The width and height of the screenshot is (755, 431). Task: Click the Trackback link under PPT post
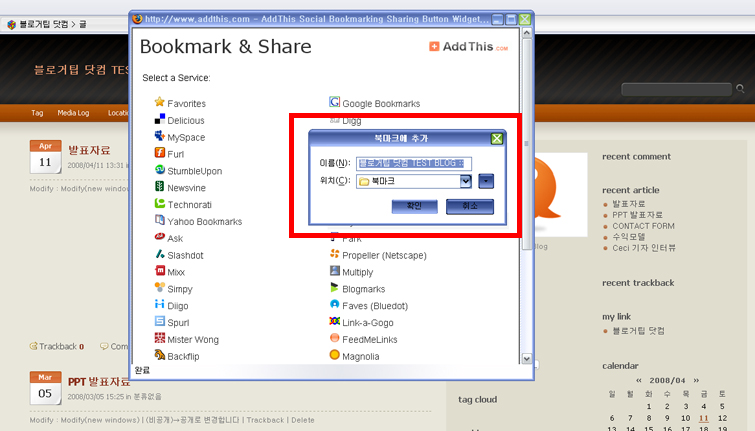[265, 420]
